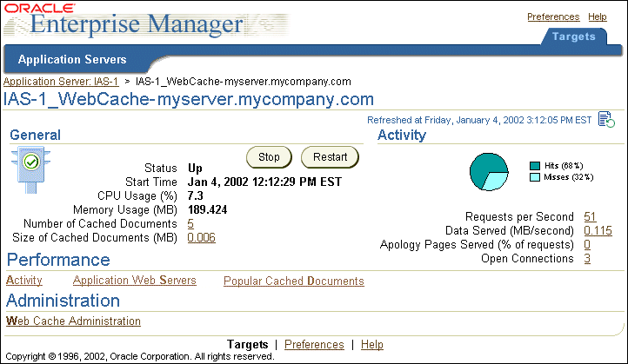
Task: Click Help in the footer
Action: coord(372,344)
